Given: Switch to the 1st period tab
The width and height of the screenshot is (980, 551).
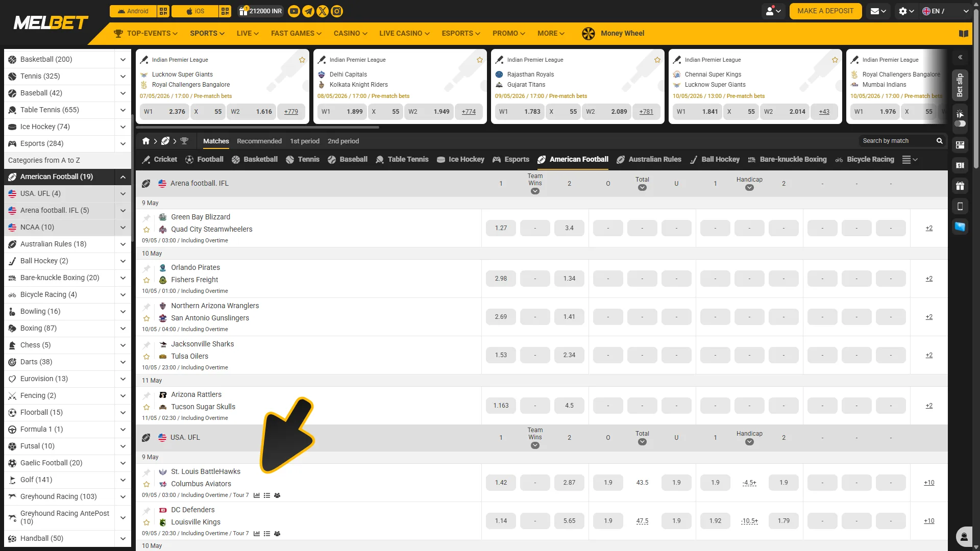Looking at the screenshot, I should (305, 141).
